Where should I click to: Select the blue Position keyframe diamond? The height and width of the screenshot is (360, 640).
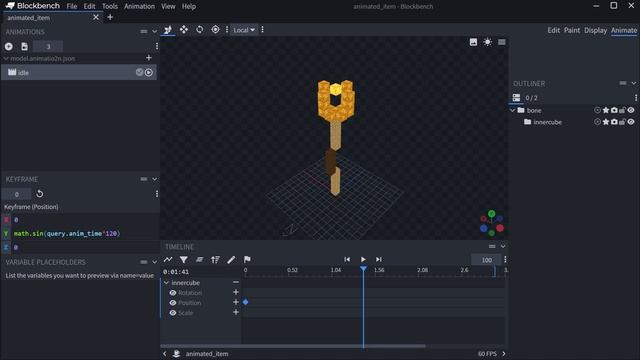point(245,302)
